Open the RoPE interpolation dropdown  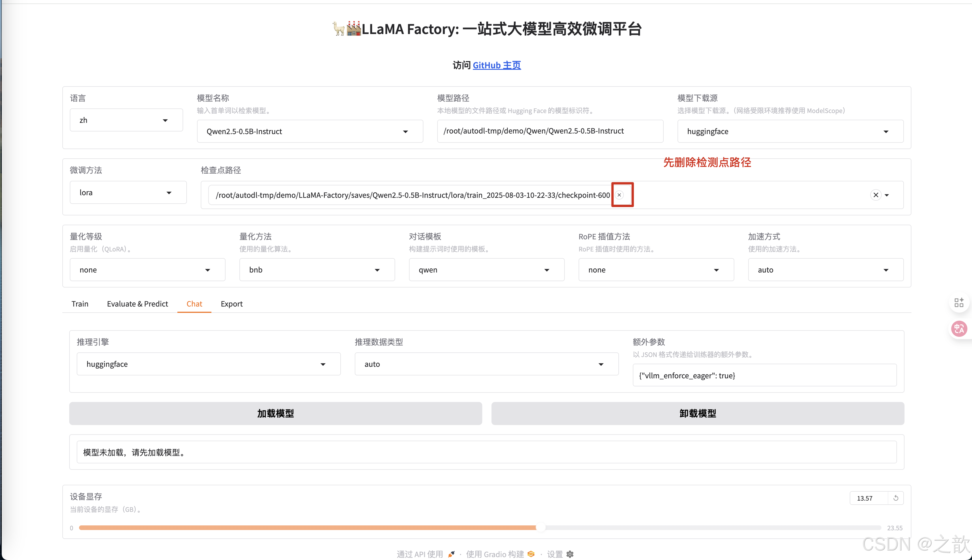coord(656,270)
